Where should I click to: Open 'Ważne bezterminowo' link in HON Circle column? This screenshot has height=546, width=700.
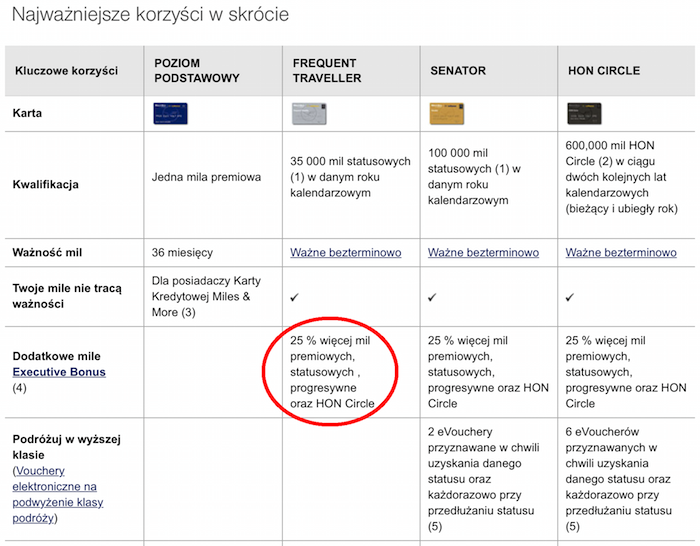coord(621,252)
